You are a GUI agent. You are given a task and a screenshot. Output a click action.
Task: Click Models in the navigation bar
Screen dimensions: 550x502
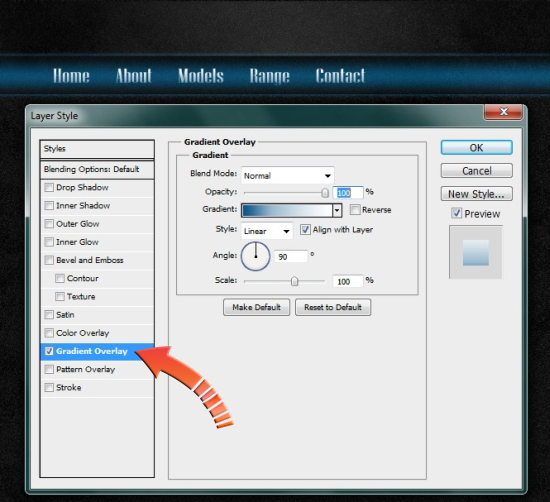point(201,76)
